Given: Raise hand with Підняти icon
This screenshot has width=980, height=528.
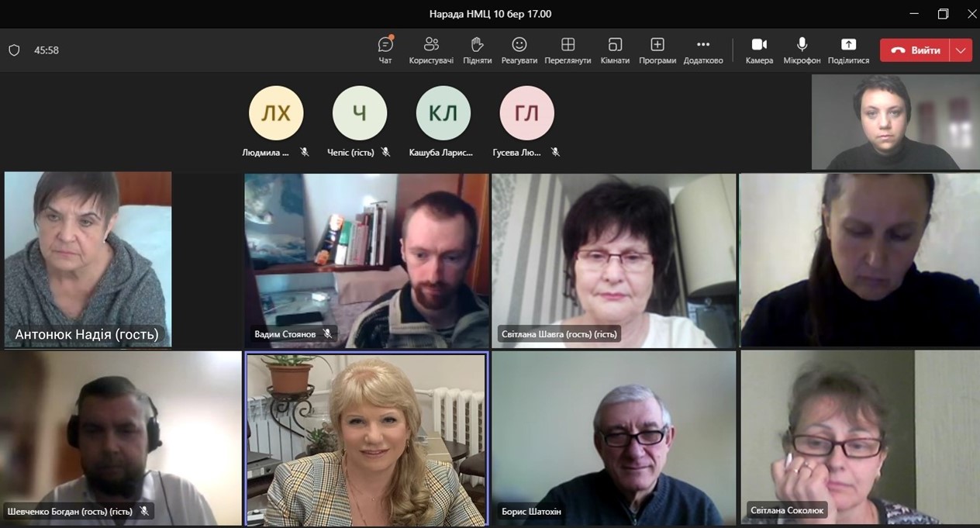Looking at the screenshot, I should pyautogui.click(x=477, y=50).
